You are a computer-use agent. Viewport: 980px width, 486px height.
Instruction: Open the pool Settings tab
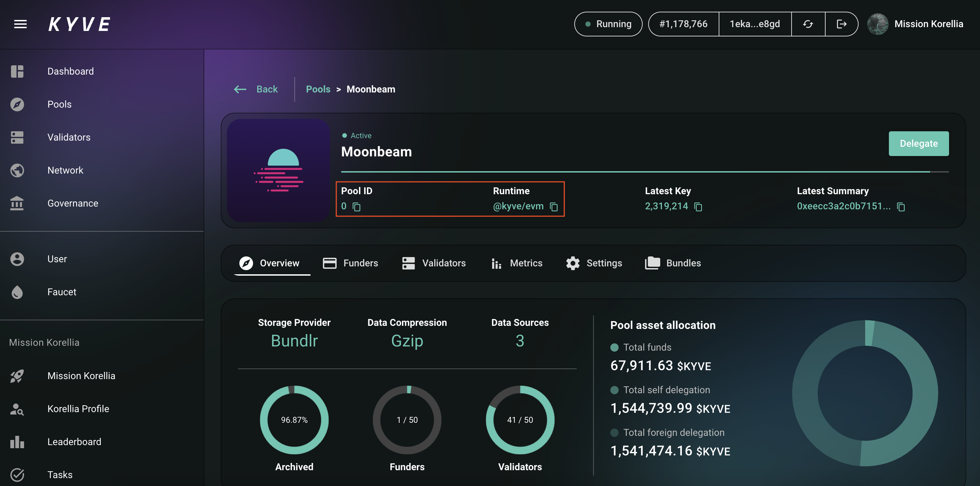point(594,263)
